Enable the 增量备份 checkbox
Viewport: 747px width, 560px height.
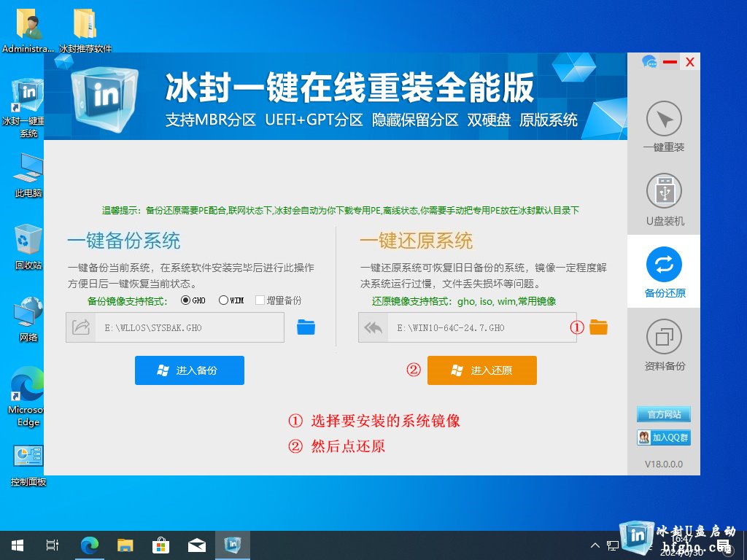point(260,300)
